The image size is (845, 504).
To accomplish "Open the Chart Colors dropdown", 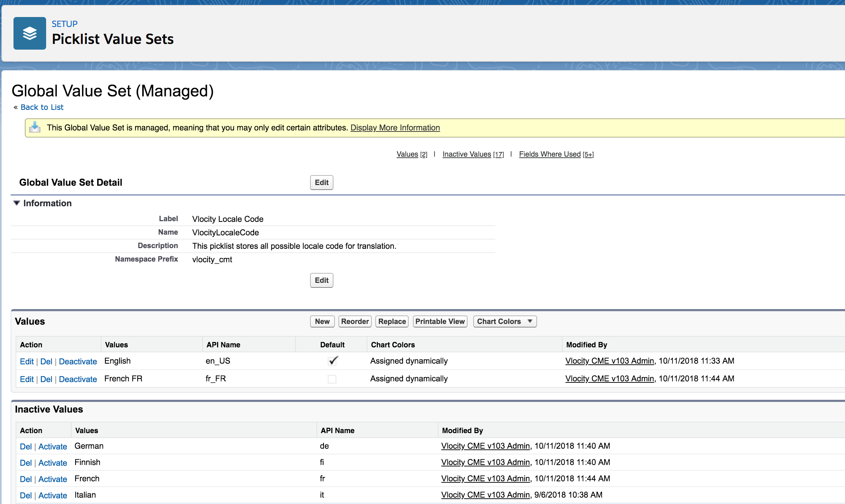I will click(x=505, y=321).
